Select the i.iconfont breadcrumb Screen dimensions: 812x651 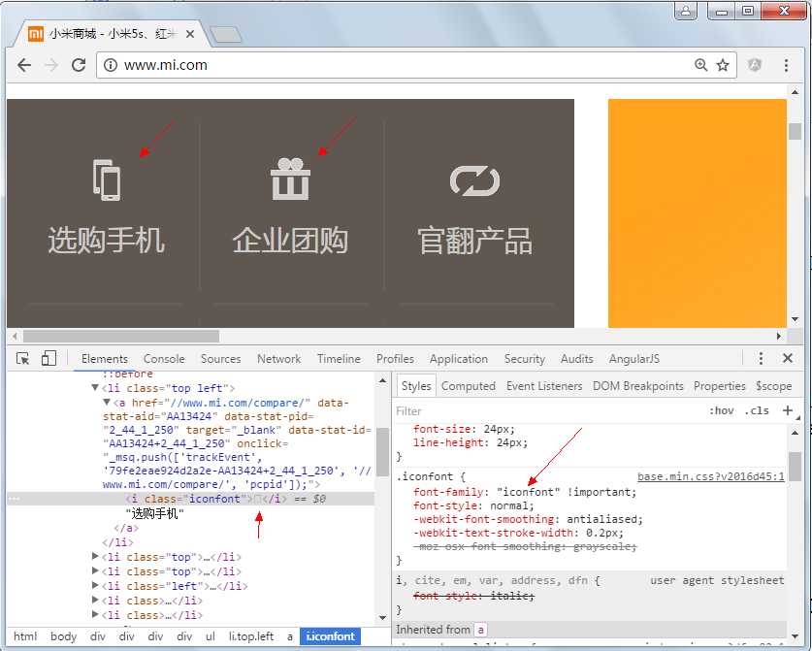(331, 636)
